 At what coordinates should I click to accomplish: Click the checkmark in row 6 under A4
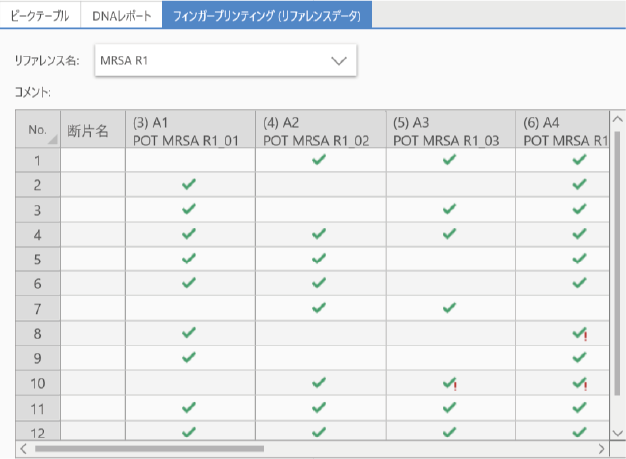(x=579, y=283)
